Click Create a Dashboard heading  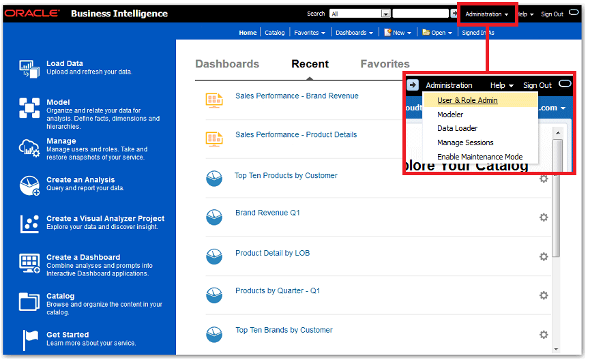click(83, 257)
